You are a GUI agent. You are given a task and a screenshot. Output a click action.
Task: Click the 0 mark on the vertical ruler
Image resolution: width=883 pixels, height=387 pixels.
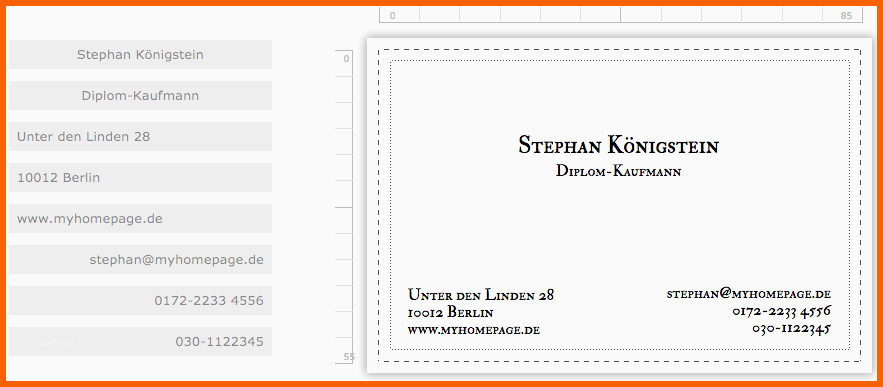346,59
